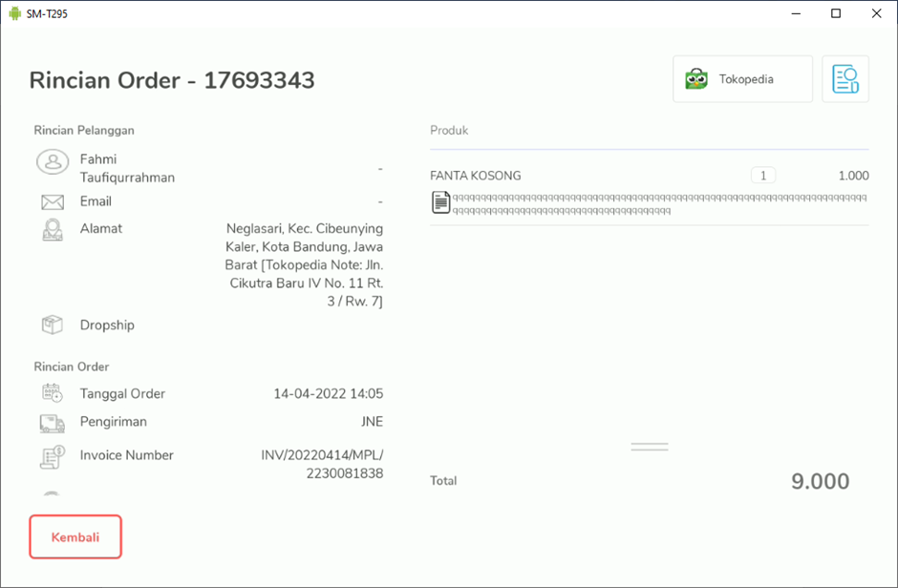Click the Email envelope icon
Viewport: 898px width, 588px height.
(53, 202)
